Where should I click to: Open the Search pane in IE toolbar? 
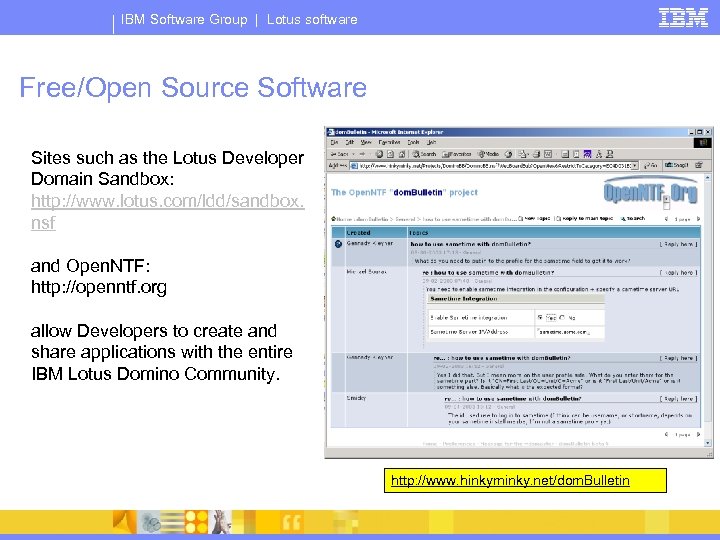click(x=424, y=154)
